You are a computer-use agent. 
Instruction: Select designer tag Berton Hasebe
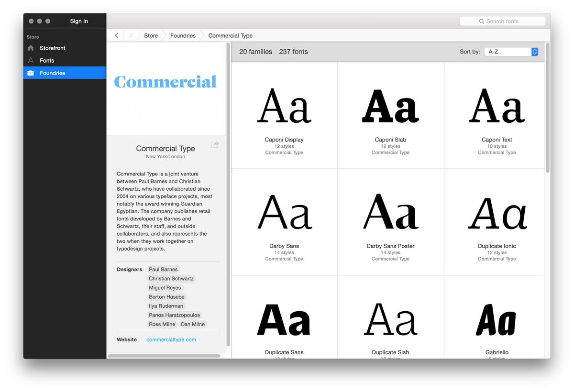coord(166,297)
